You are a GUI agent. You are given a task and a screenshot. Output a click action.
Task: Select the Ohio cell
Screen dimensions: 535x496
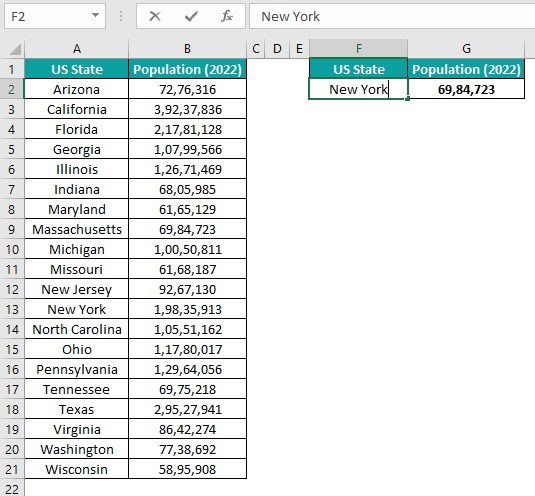pyautogui.click(x=77, y=349)
